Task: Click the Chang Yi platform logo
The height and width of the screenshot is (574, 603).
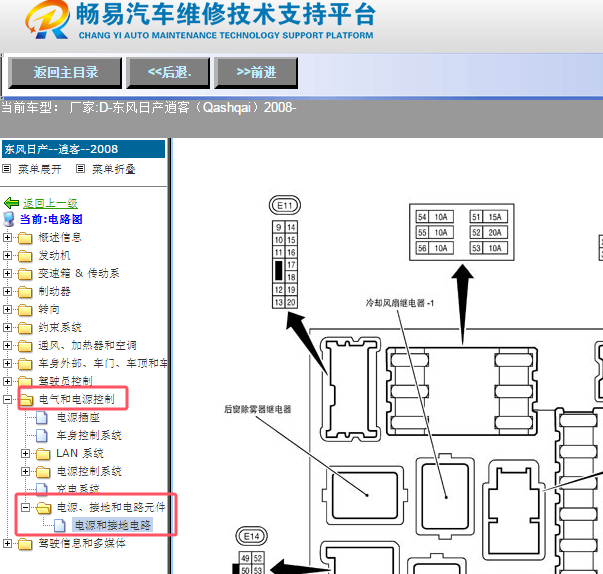Action: (x=48, y=20)
